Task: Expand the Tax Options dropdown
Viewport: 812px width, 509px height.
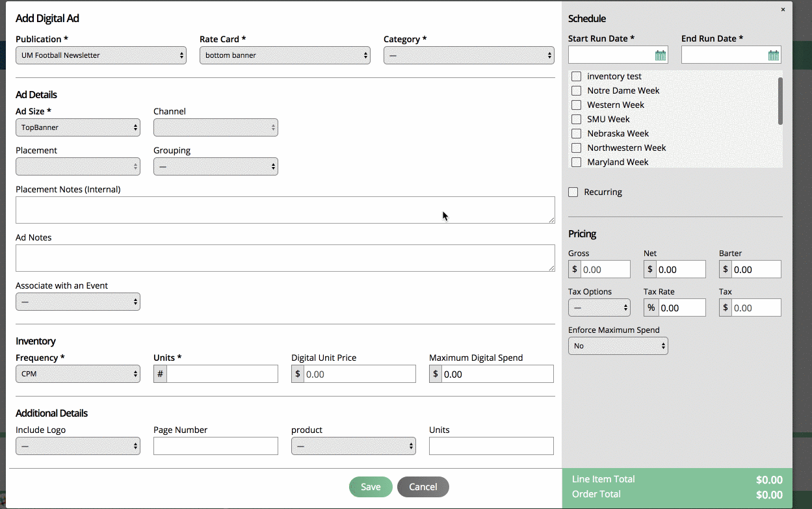Action: tap(599, 307)
